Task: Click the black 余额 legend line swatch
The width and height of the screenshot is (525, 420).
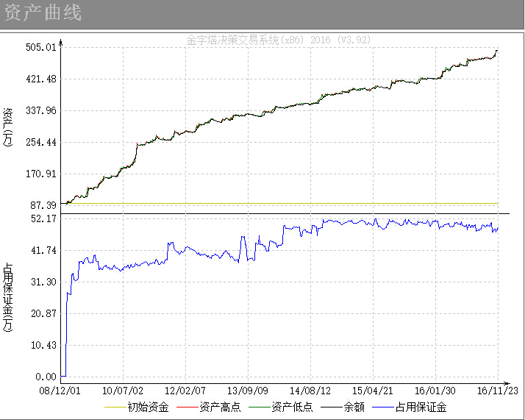Action: (x=331, y=407)
